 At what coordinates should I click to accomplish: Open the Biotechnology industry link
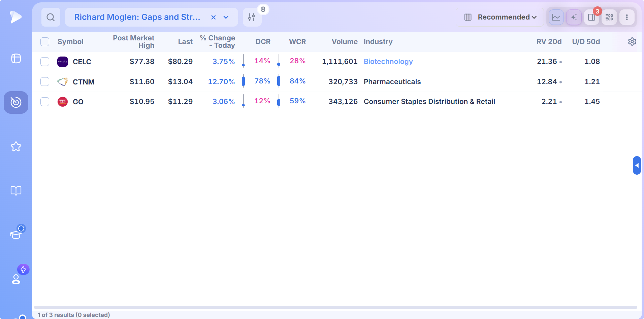388,62
